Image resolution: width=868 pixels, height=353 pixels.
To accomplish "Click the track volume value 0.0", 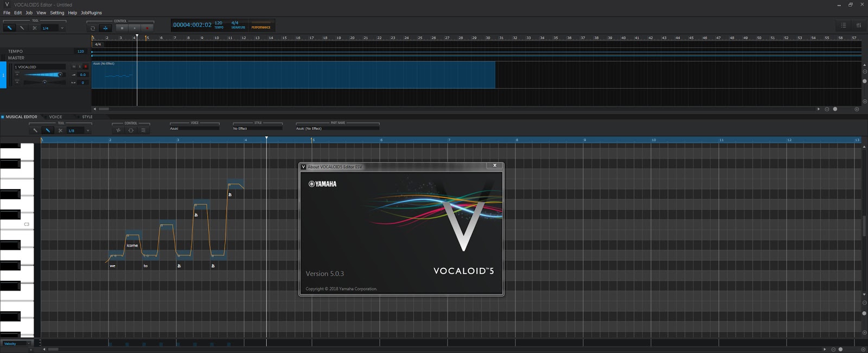I will [x=82, y=74].
